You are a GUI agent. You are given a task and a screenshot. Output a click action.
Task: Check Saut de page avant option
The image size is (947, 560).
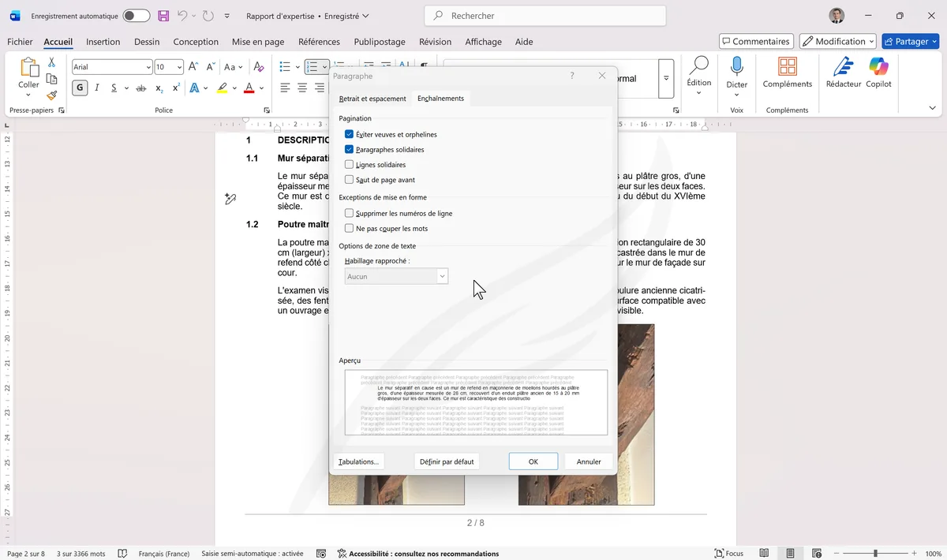[350, 180]
